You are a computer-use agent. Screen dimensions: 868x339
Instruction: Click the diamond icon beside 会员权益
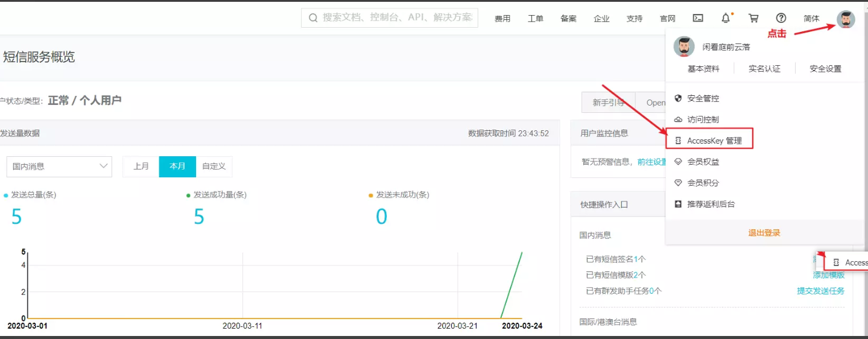(678, 162)
